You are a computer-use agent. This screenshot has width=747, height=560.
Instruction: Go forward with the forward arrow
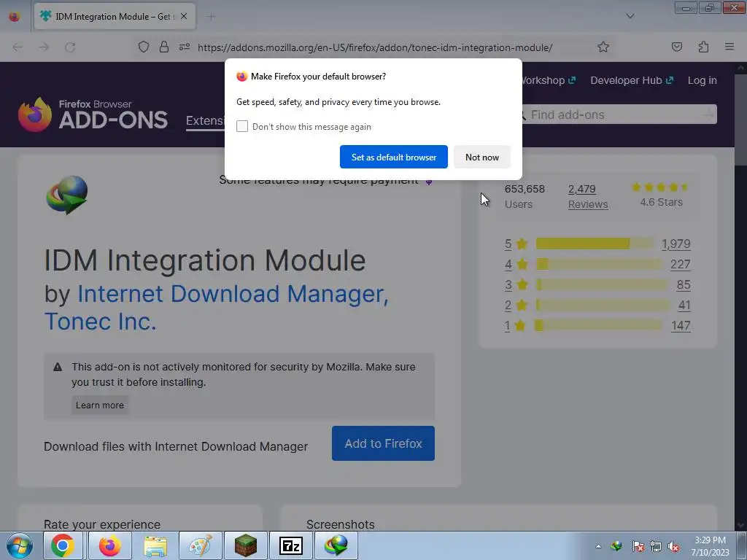click(44, 47)
